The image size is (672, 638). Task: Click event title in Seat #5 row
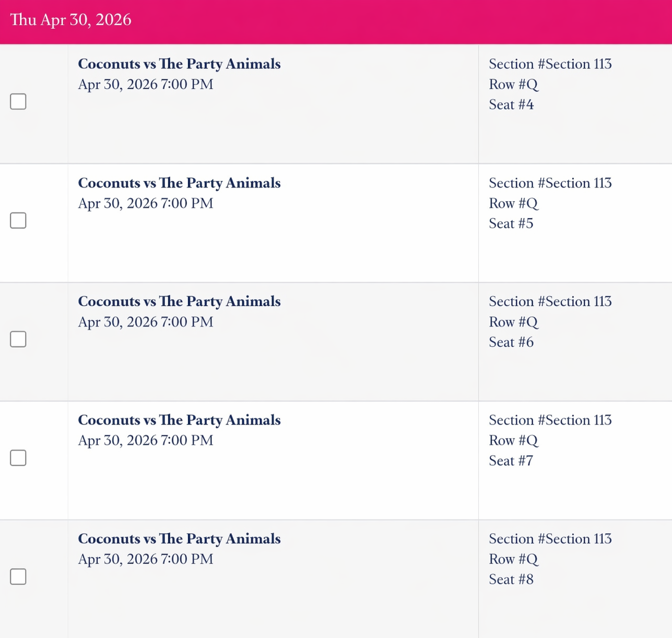coord(179,183)
